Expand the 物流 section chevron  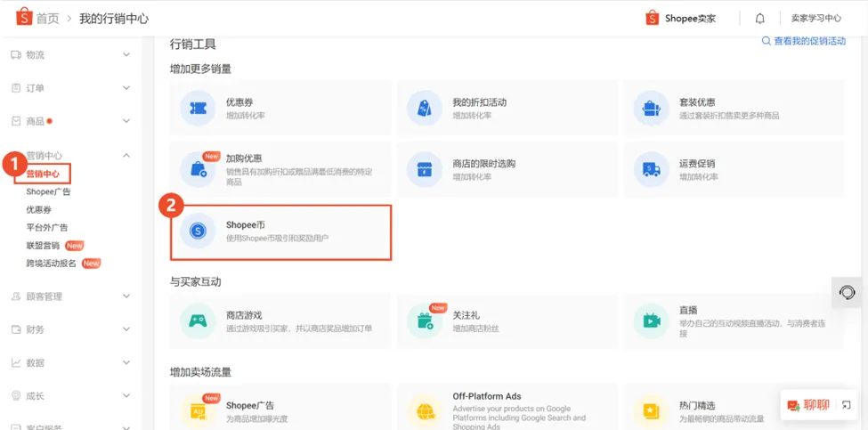tap(126, 55)
